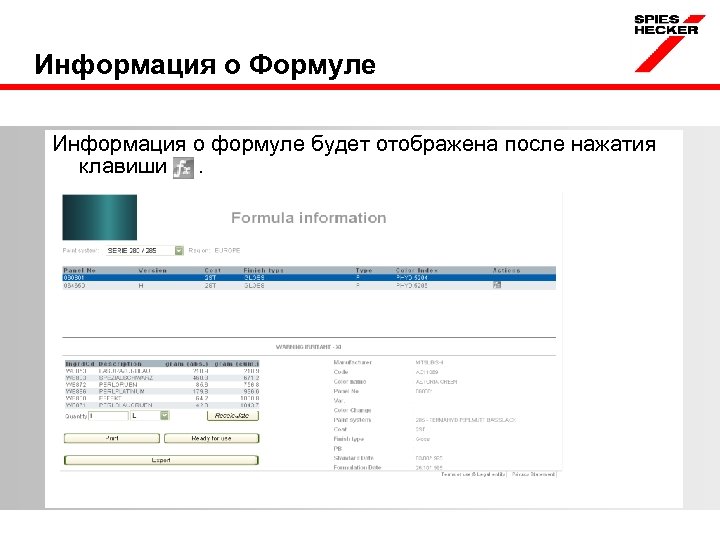Image resolution: width=720 pixels, height=540 pixels.
Task: Click the Privacy Statement link
Action: pyautogui.click(x=534, y=474)
